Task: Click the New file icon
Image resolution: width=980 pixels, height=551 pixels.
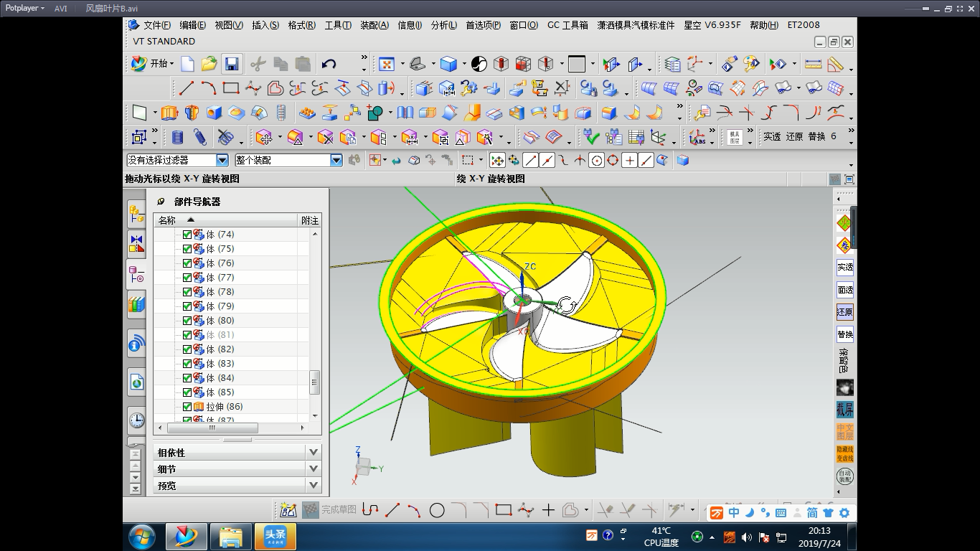Action: [187, 64]
